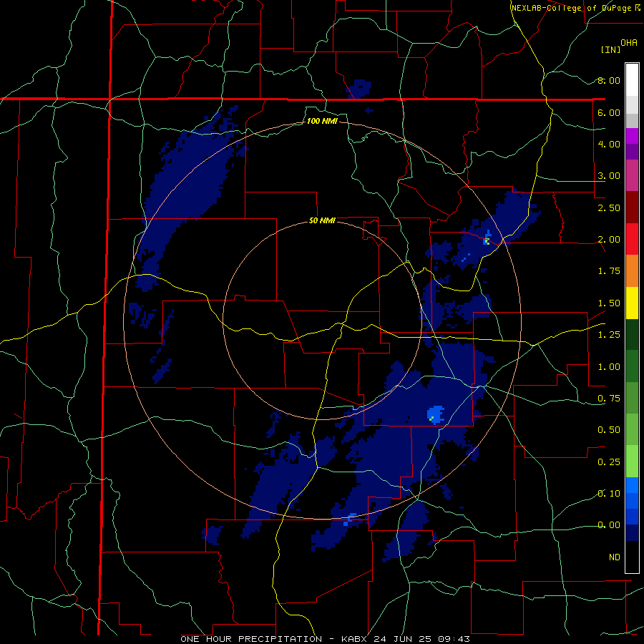
Task: Click the 0.50 legend value
Action: tap(609, 430)
